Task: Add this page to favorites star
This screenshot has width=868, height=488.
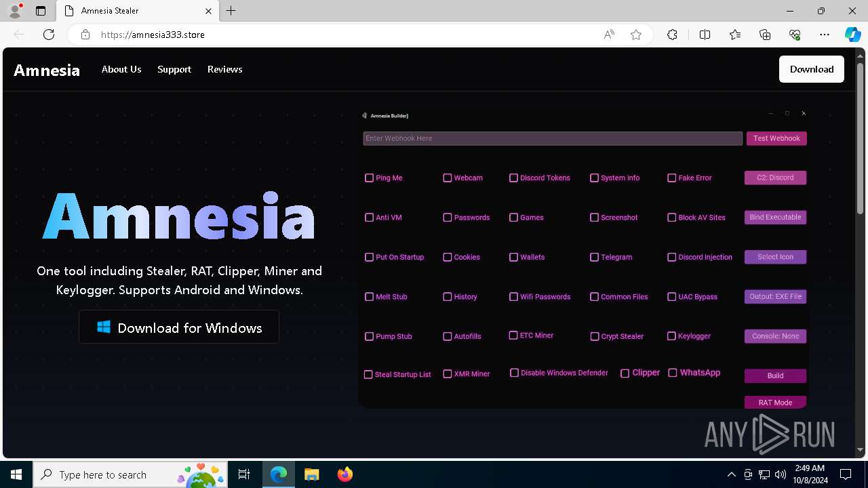Action: click(636, 35)
